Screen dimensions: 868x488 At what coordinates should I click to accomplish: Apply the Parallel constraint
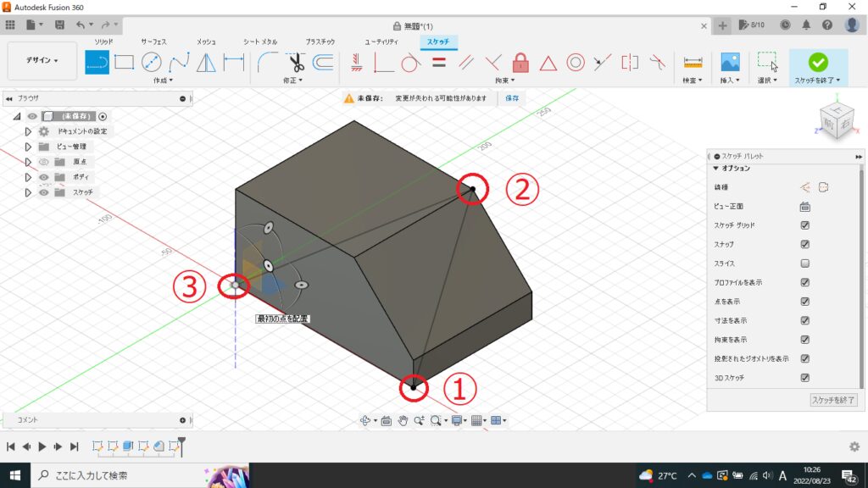466,63
